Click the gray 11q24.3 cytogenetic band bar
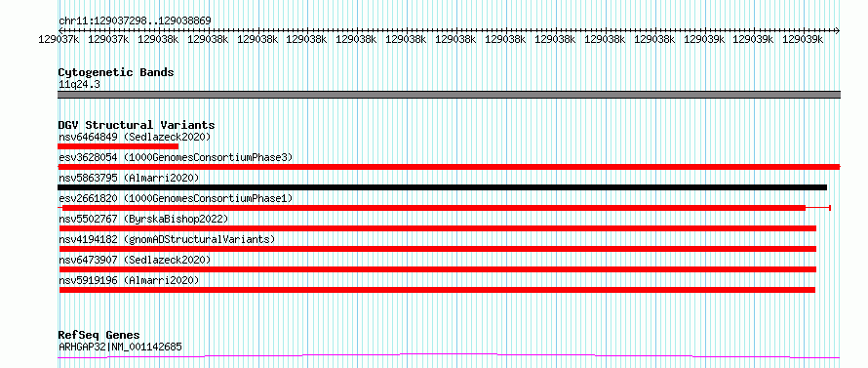Screen dimensions: 868x368 point(449,95)
